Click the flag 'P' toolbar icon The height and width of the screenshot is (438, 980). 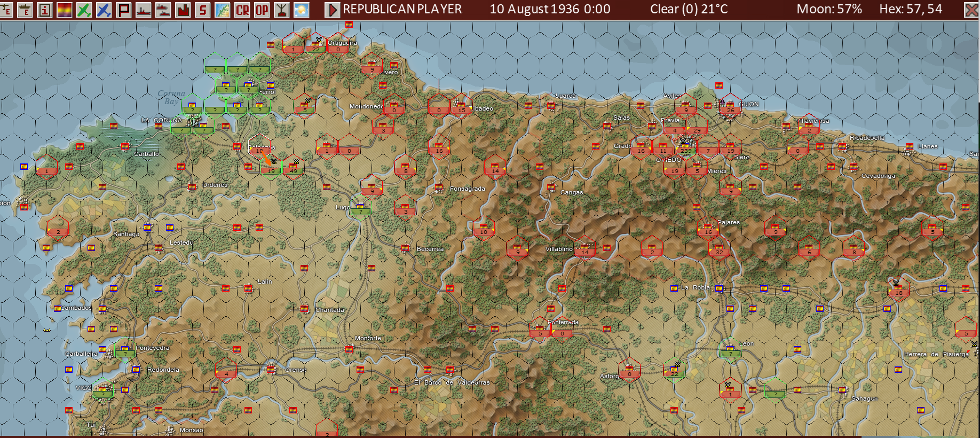point(124,10)
